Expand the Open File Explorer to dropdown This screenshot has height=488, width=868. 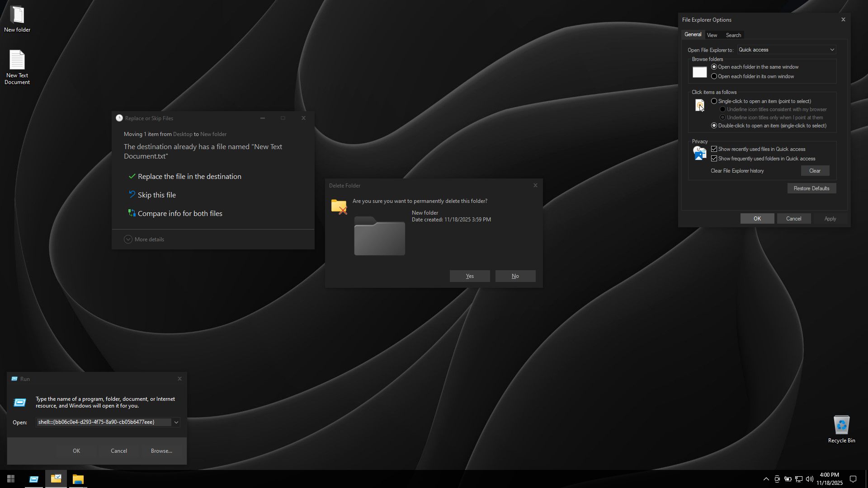787,50
